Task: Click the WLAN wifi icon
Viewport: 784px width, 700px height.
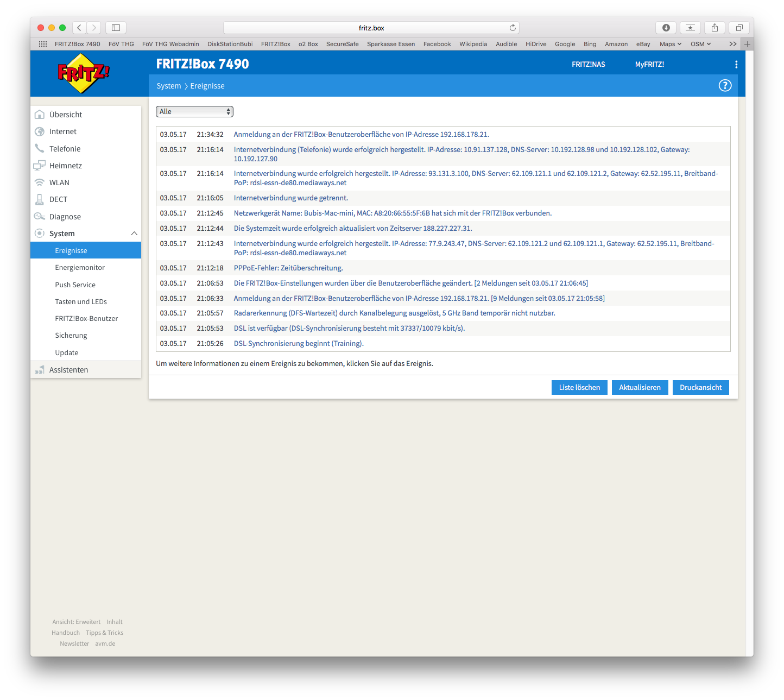Action: pyautogui.click(x=40, y=182)
